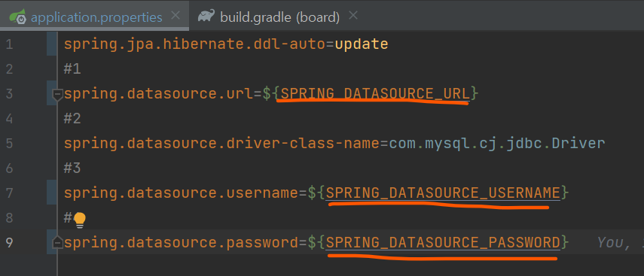Close the application.properties tab

[175, 16]
